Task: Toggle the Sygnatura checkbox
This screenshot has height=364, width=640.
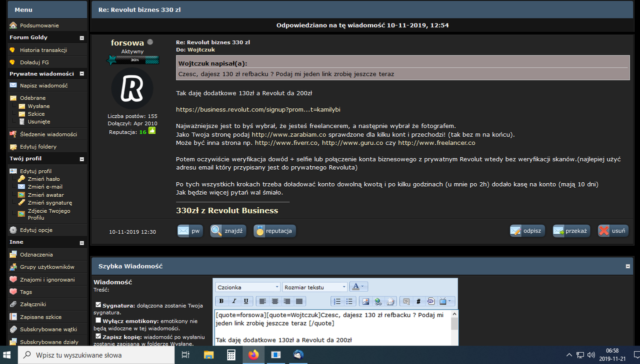Action: click(x=98, y=305)
